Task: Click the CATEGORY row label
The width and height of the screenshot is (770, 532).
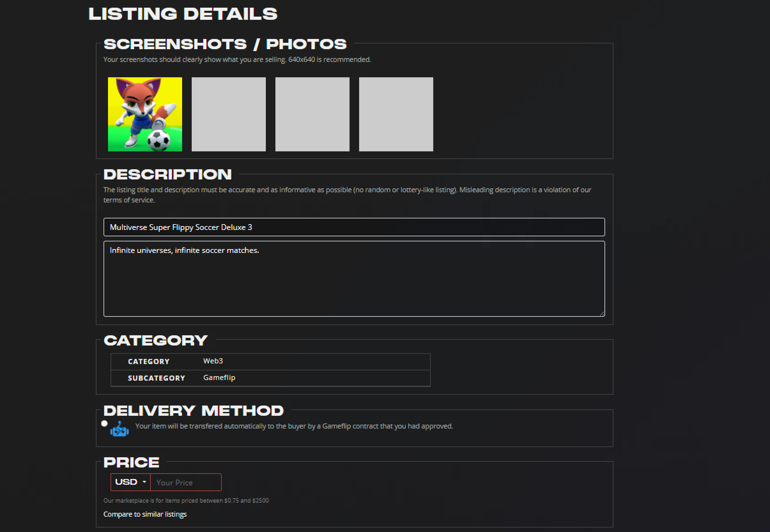Action: click(149, 361)
